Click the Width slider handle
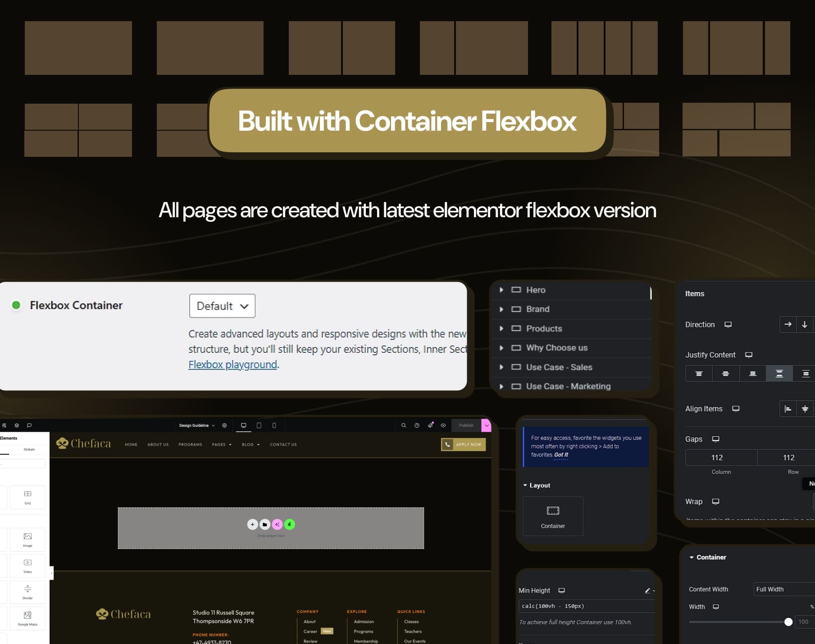Image resolution: width=815 pixels, height=644 pixels. [x=788, y=622]
